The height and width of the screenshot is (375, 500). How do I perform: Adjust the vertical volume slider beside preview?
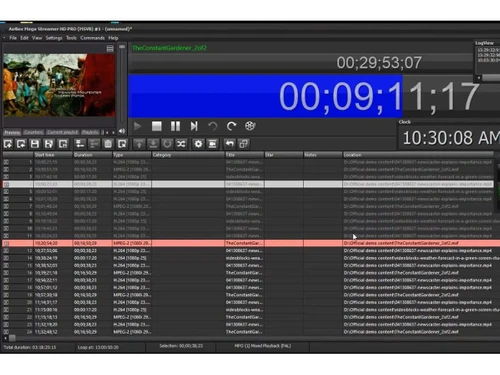pos(122,85)
